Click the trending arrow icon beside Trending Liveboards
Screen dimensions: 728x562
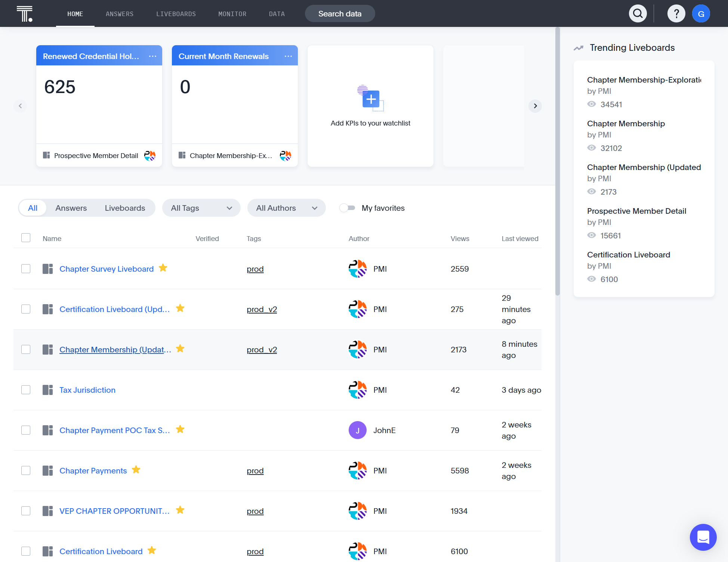pyautogui.click(x=579, y=48)
